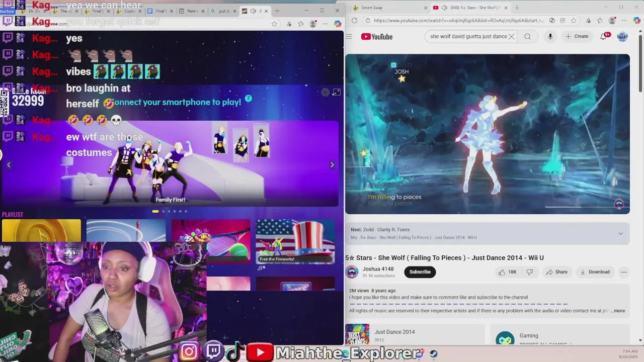This screenshot has height=362, width=644.
Task: Open the profile icon in YouTube window toolbar
Action: click(x=612, y=21)
